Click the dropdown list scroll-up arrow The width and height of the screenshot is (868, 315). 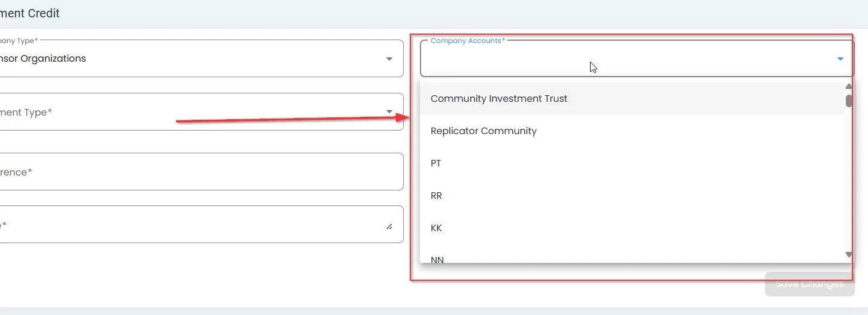click(x=849, y=86)
